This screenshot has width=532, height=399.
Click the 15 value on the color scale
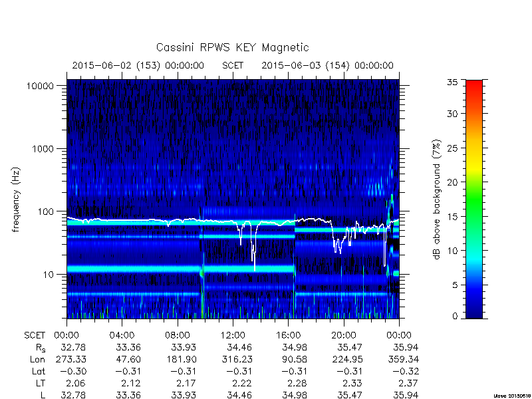452,217
